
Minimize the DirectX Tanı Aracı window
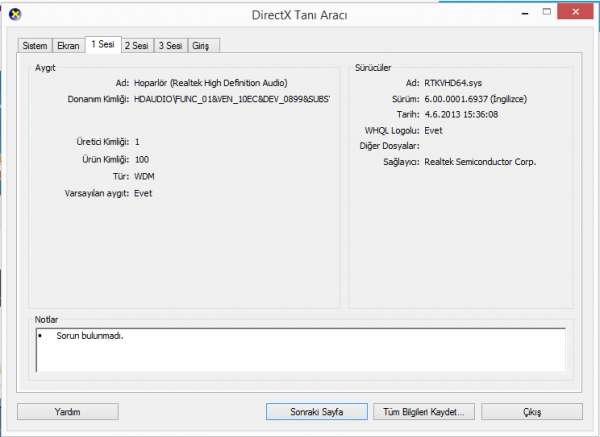coord(525,13)
